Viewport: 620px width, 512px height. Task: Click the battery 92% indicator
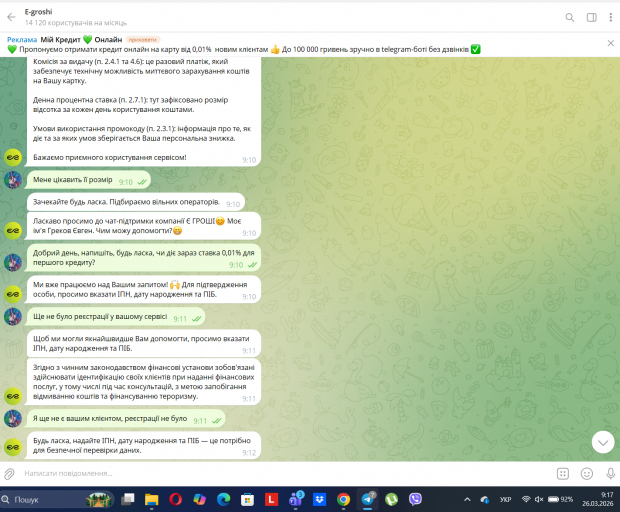click(560, 499)
